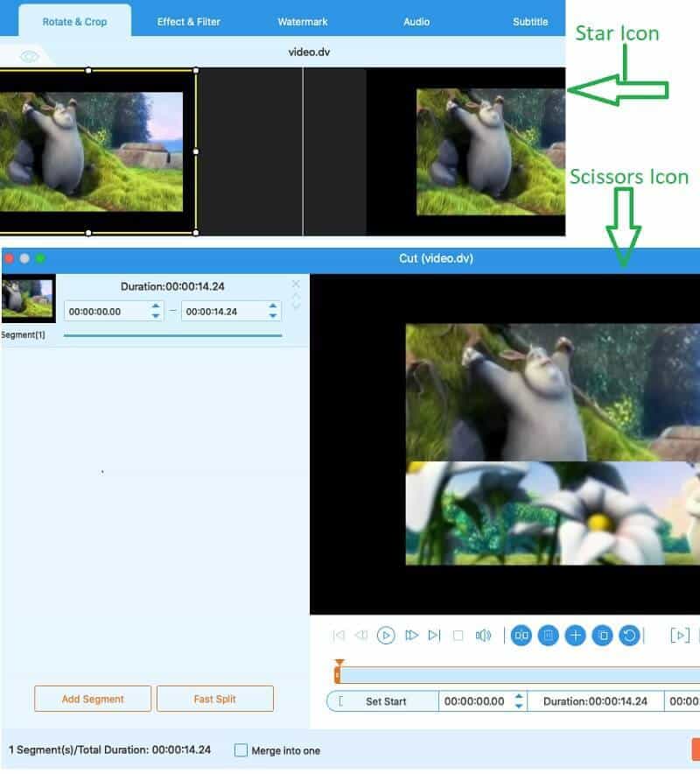Click the Set Start time stepper arrows
Image resolution: width=700 pixels, height=774 pixels.
point(519,701)
